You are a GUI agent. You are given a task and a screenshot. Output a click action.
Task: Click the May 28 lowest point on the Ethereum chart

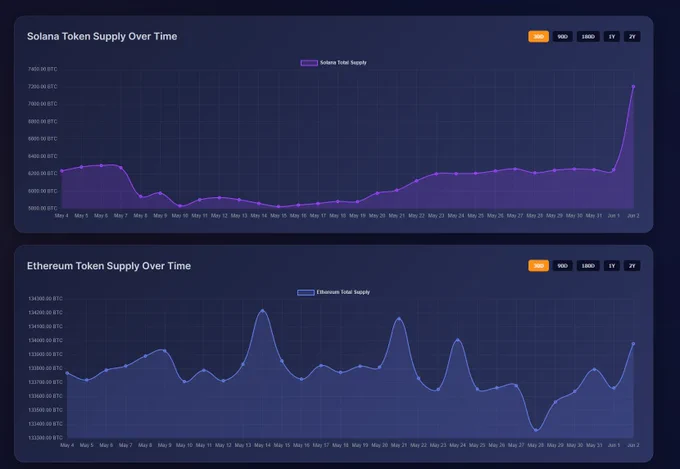coord(536,430)
